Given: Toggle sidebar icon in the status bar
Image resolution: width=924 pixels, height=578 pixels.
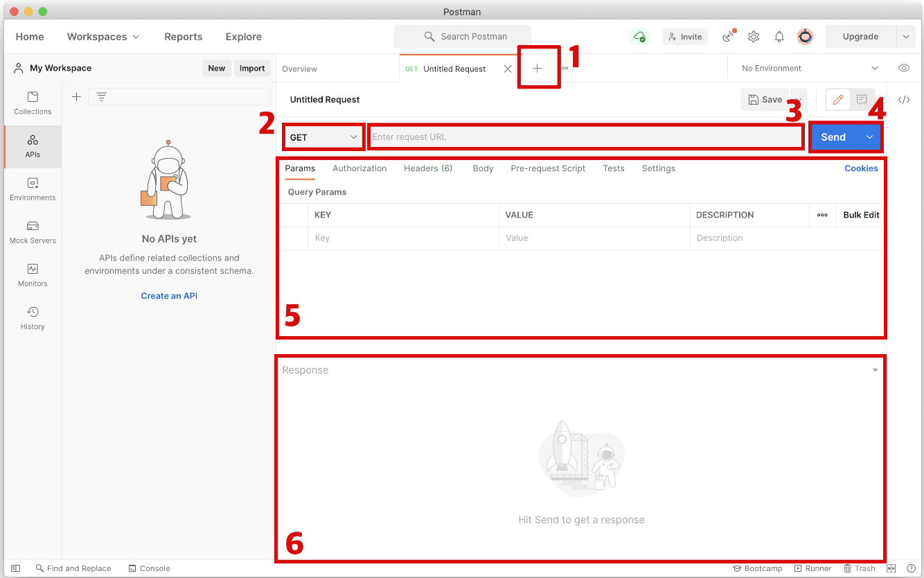Looking at the screenshot, I should click(x=15, y=568).
